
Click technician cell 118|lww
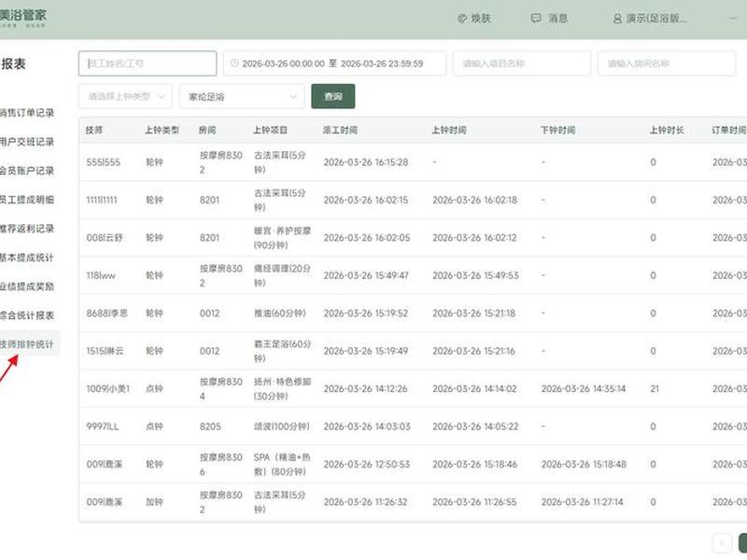tap(101, 275)
